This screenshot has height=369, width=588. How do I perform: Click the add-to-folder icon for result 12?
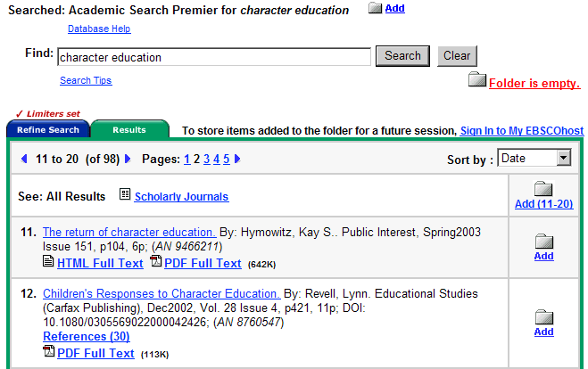(x=543, y=316)
